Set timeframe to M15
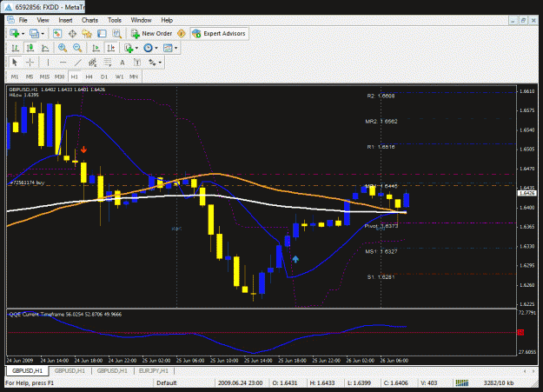The image size is (543, 392). pyautogui.click(x=44, y=76)
